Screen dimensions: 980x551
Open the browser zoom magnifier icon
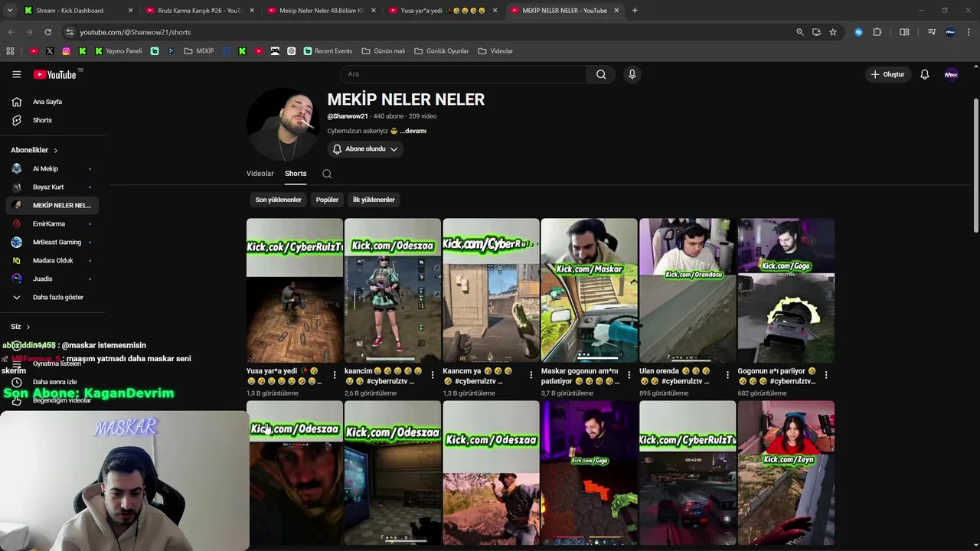coord(800,32)
